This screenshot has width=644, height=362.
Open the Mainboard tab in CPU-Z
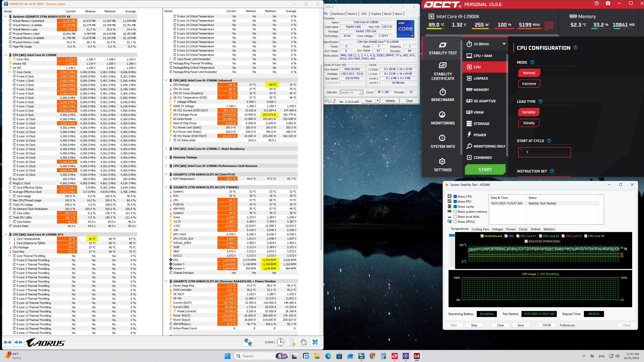(338, 14)
